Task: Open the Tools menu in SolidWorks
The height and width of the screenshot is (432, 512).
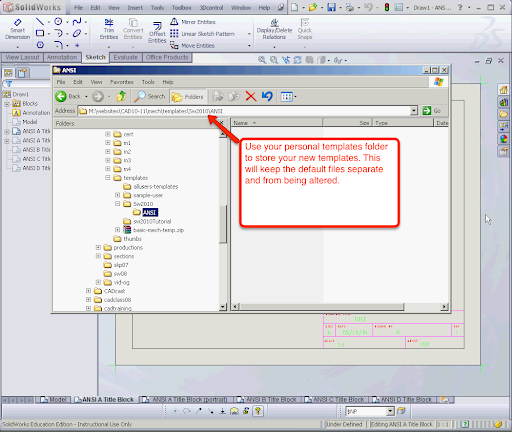Action: pyautogui.click(x=157, y=7)
